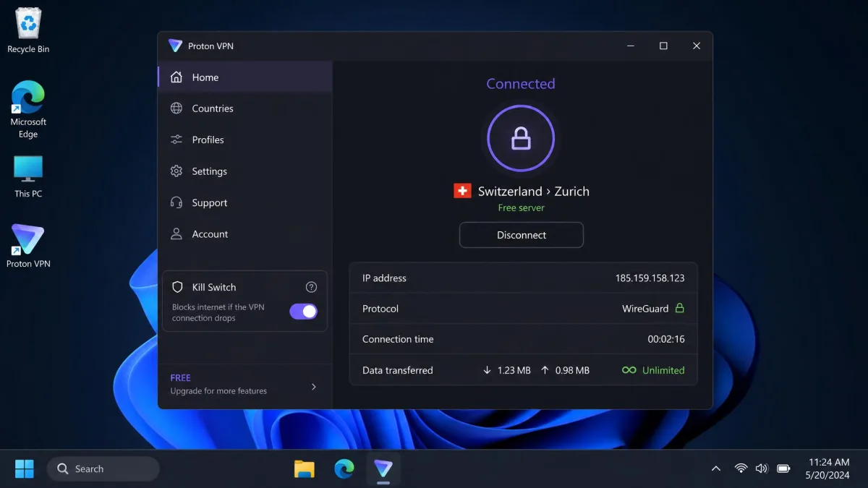This screenshot has height=488, width=868.
Task: Select Microsoft Edge desktop shortcut
Action: point(28,109)
